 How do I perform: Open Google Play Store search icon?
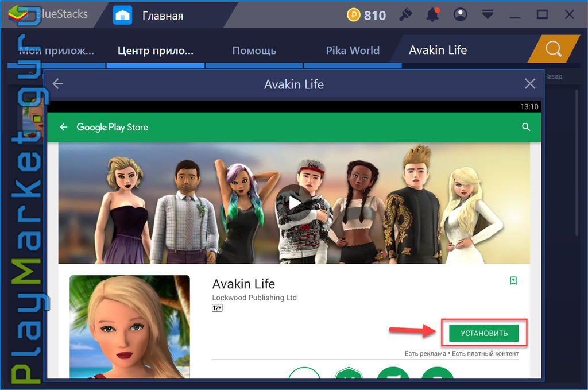526,127
